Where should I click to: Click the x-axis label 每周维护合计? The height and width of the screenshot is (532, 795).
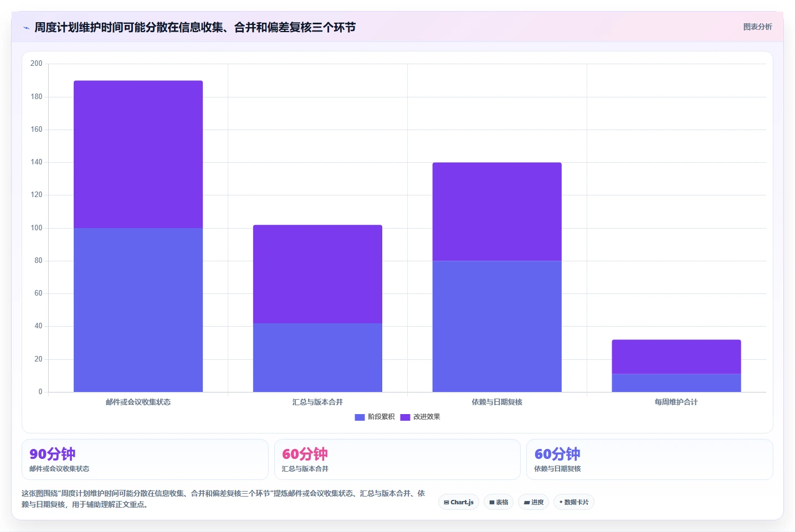click(x=676, y=402)
